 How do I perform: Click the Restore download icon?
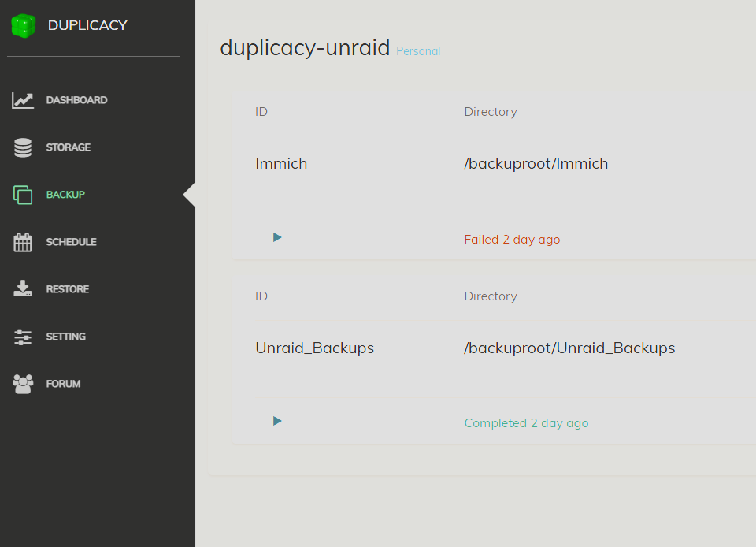point(23,288)
